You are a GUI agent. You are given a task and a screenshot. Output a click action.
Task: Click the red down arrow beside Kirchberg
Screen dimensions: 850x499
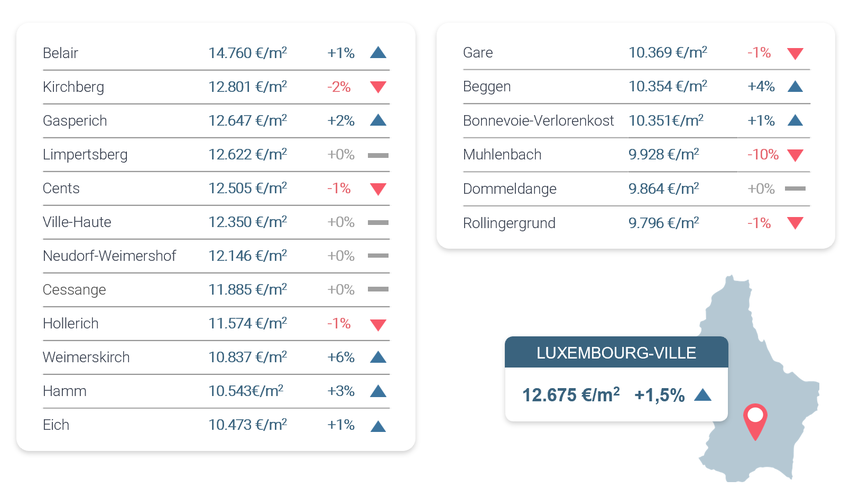pyautogui.click(x=378, y=87)
